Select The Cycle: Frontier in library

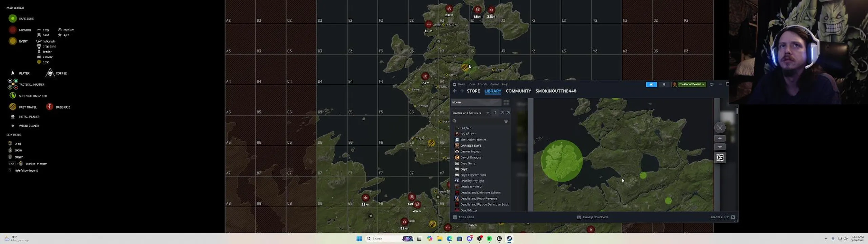[473, 140]
